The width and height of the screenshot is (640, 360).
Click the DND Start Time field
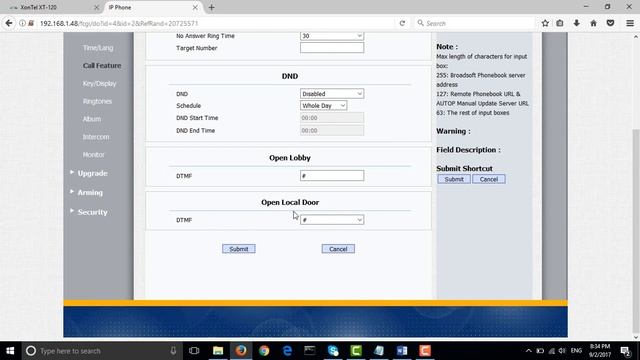point(332,118)
